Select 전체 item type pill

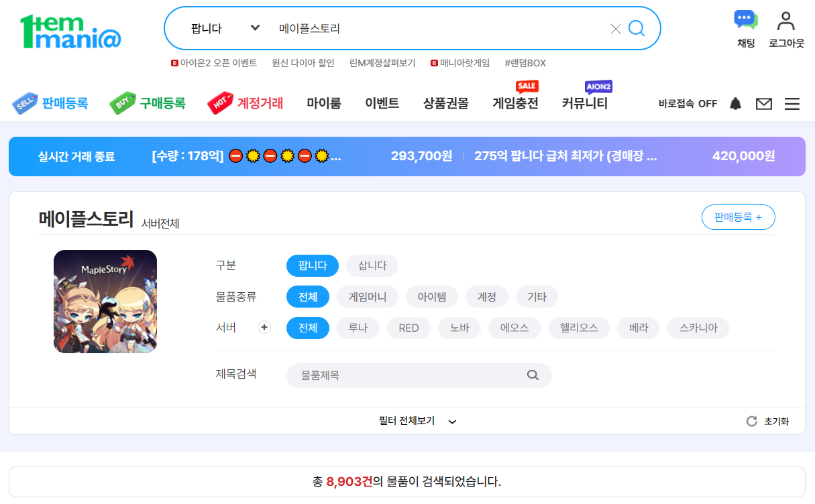coord(308,296)
